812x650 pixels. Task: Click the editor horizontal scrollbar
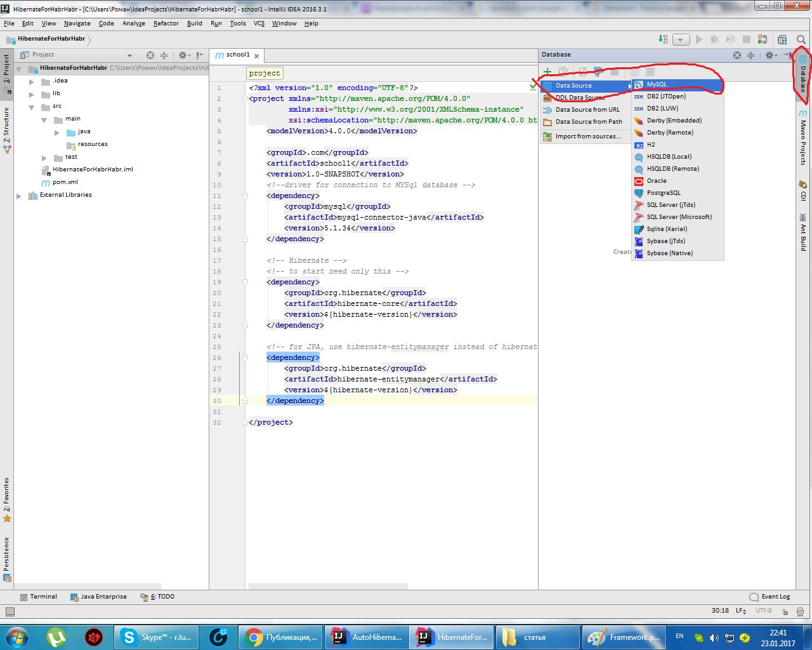click(x=329, y=587)
